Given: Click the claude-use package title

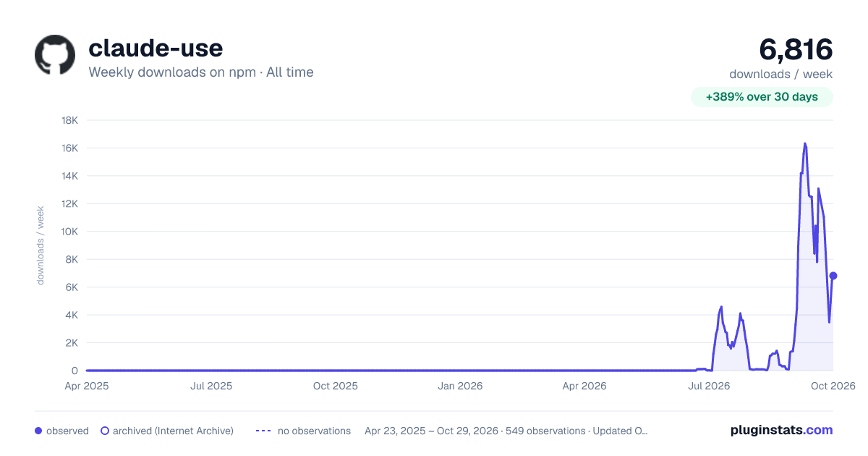Looking at the screenshot, I should (x=156, y=48).
